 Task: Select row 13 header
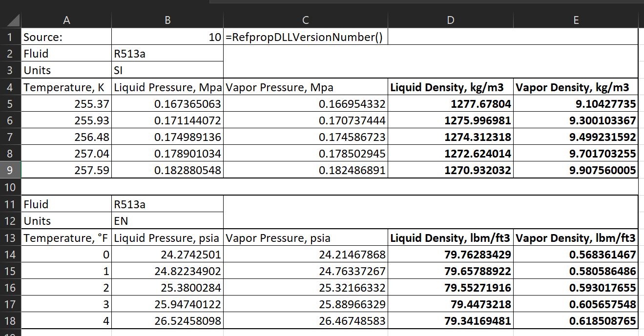(10, 237)
